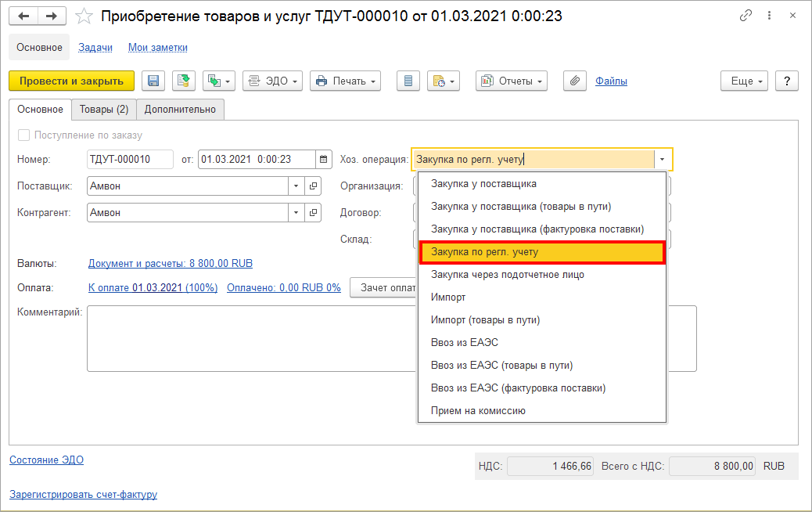The width and height of the screenshot is (812, 512).
Task: Click the paperclip attach files icon
Action: tap(575, 81)
